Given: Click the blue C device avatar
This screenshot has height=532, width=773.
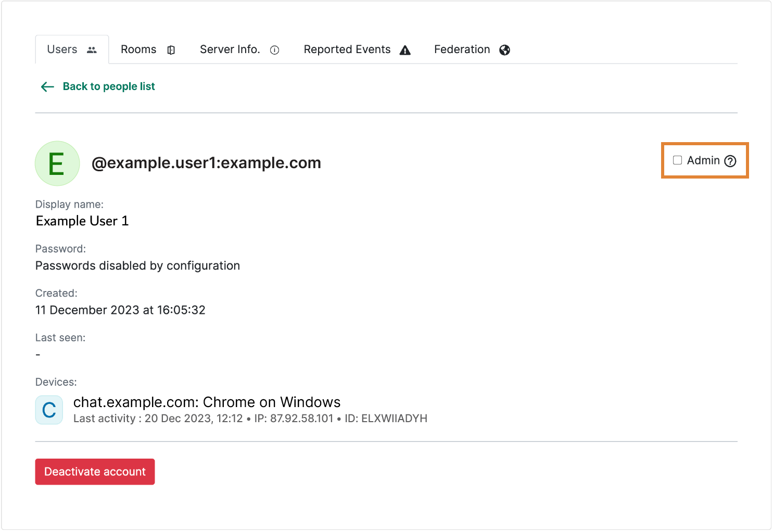Looking at the screenshot, I should click(49, 410).
